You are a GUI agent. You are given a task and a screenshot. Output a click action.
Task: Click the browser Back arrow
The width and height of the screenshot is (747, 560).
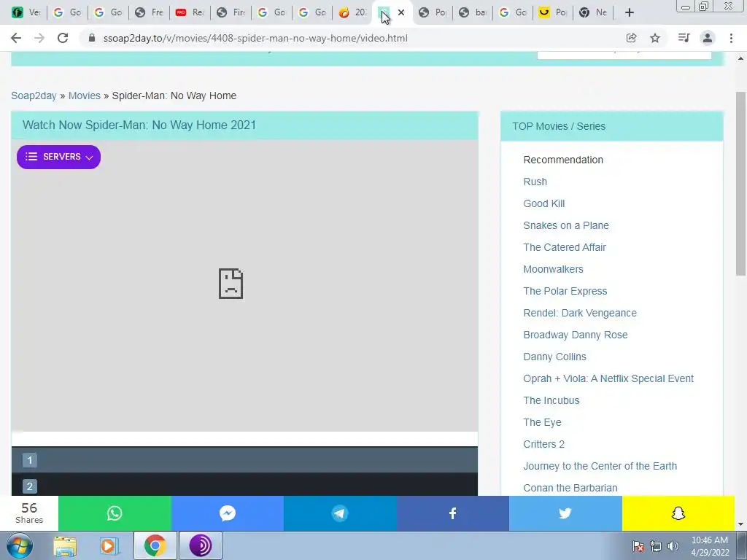point(16,38)
